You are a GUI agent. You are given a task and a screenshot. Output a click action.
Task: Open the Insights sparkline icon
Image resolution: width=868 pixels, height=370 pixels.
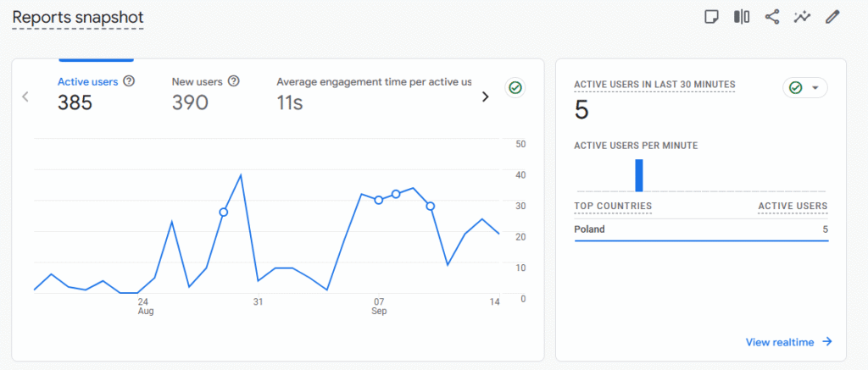[x=802, y=17]
